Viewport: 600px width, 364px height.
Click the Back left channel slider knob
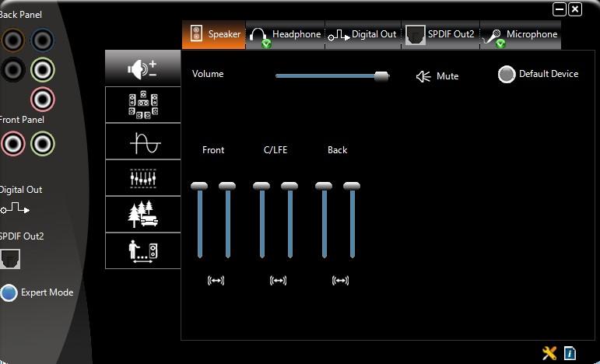pos(324,186)
